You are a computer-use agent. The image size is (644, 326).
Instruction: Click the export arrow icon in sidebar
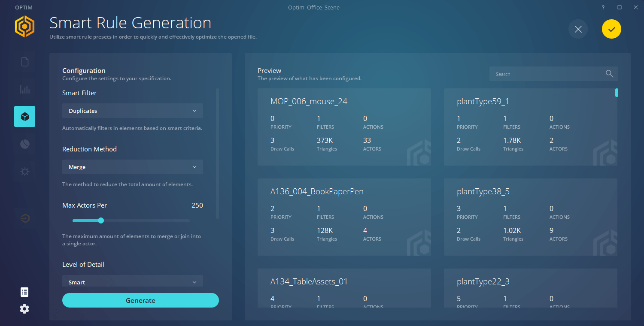click(x=24, y=218)
